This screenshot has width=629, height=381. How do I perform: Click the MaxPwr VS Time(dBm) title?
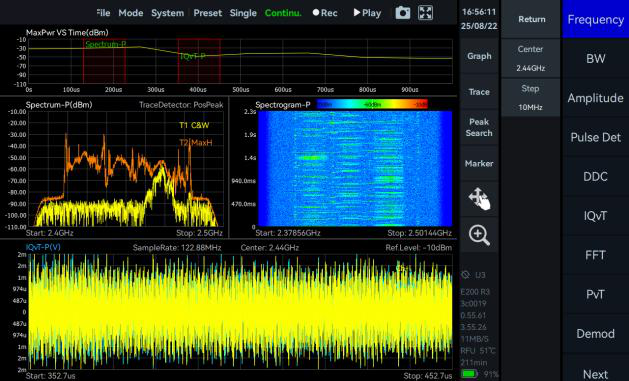pos(67,32)
